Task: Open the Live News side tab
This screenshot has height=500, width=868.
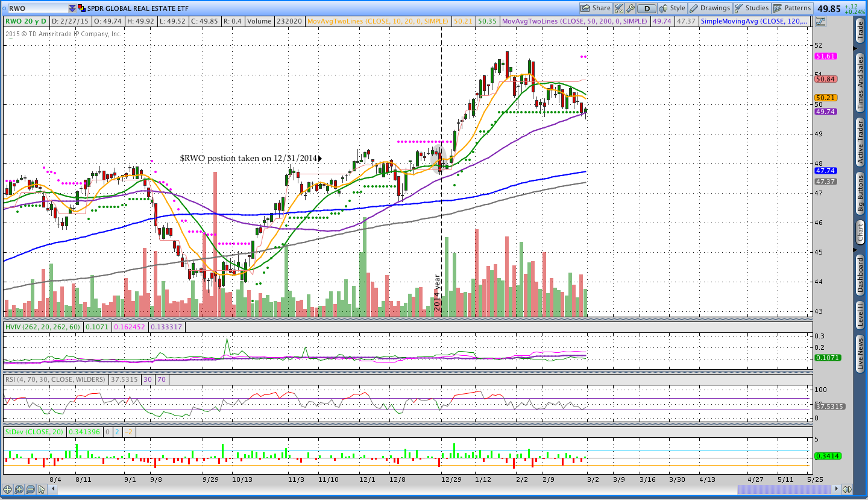Action: [x=860, y=354]
